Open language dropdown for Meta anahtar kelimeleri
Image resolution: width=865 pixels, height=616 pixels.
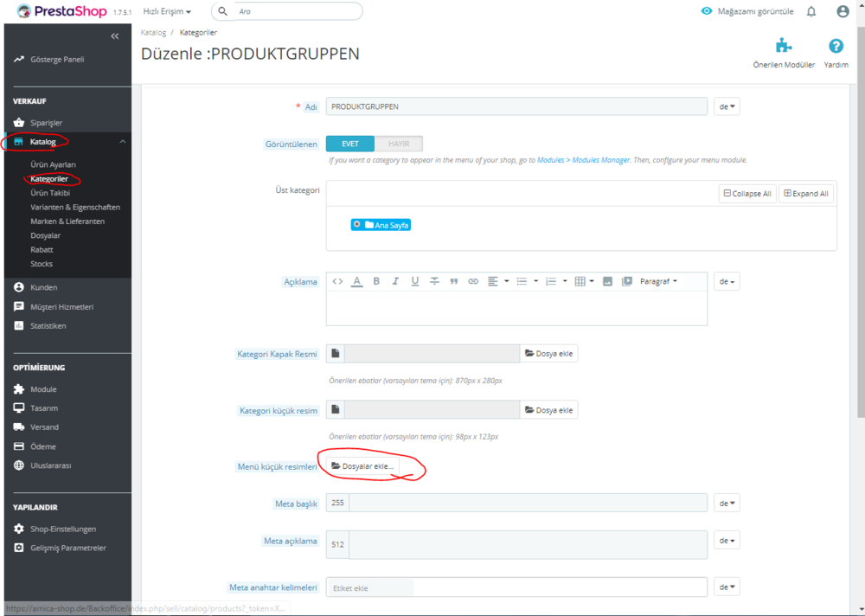click(x=727, y=587)
